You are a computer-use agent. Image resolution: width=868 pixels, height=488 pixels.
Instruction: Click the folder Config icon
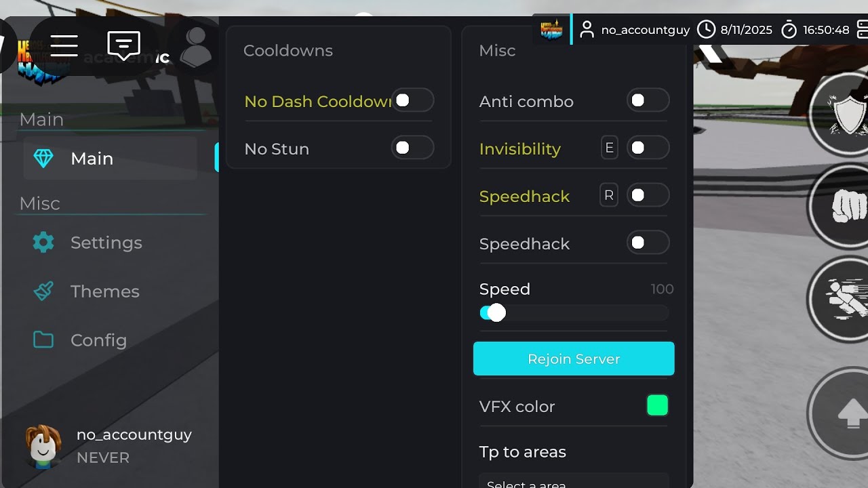tap(43, 340)
